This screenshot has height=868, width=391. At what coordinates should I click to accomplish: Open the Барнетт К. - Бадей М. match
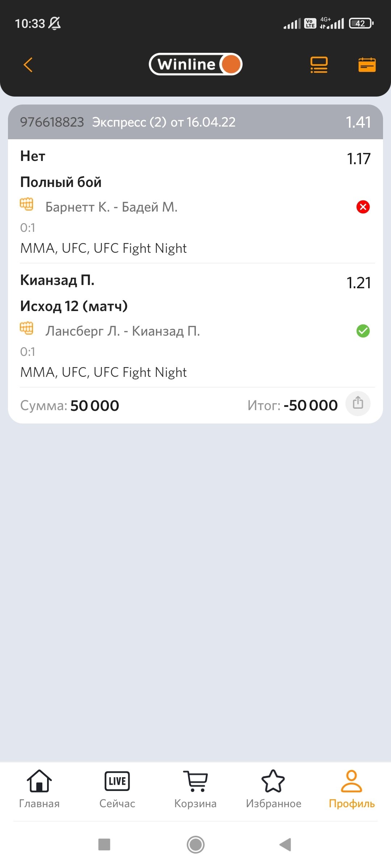(x=112, y=207)
